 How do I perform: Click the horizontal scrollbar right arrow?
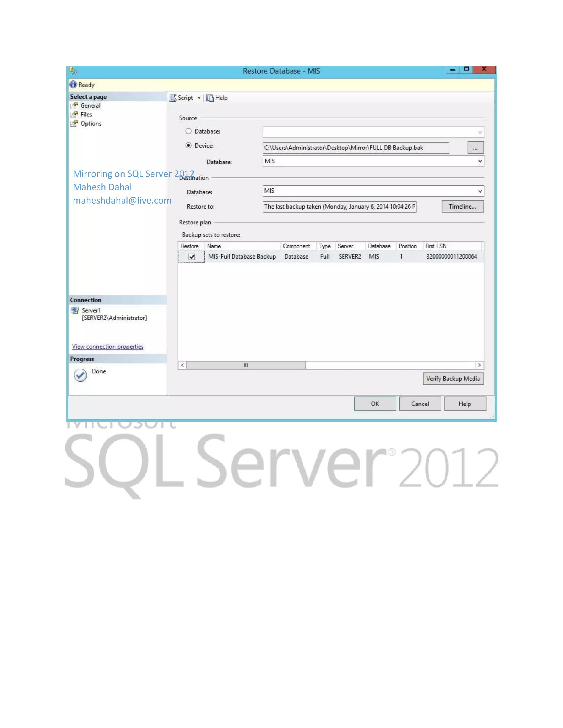pos(480,365)
